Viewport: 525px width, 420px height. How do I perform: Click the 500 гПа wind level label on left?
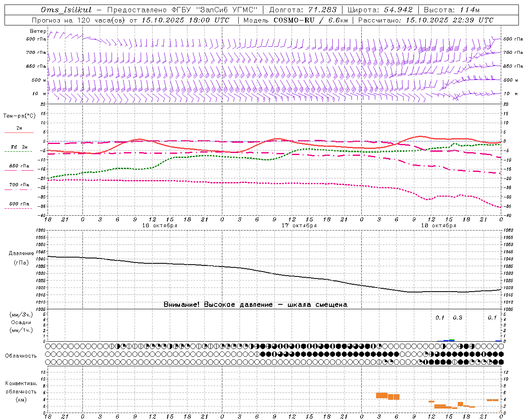click(36, 39)
